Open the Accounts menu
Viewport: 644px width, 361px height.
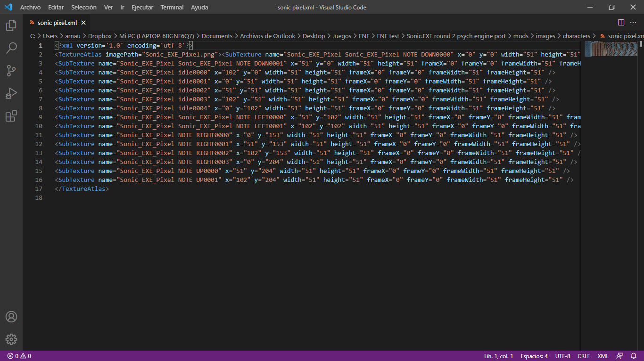[x=11, y=317]
